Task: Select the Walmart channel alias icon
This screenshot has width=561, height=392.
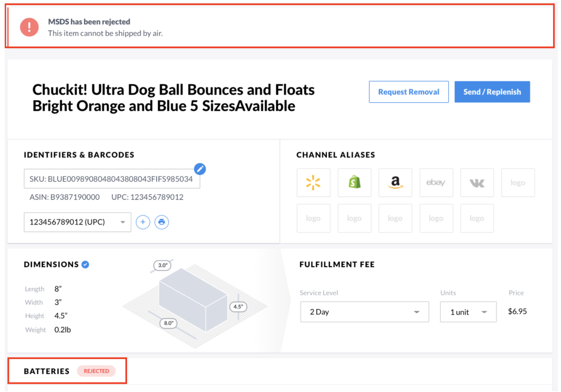Action: (x=313, y=183)
